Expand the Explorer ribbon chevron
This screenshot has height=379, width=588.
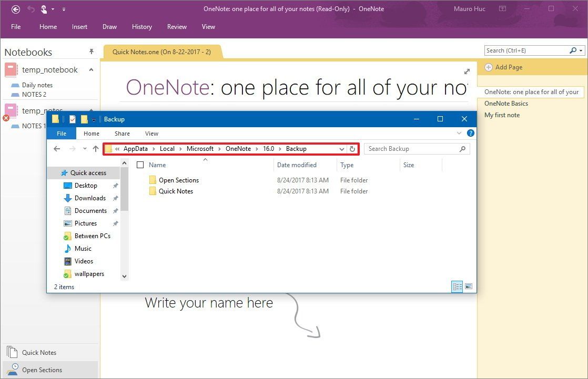coord(459,133)
